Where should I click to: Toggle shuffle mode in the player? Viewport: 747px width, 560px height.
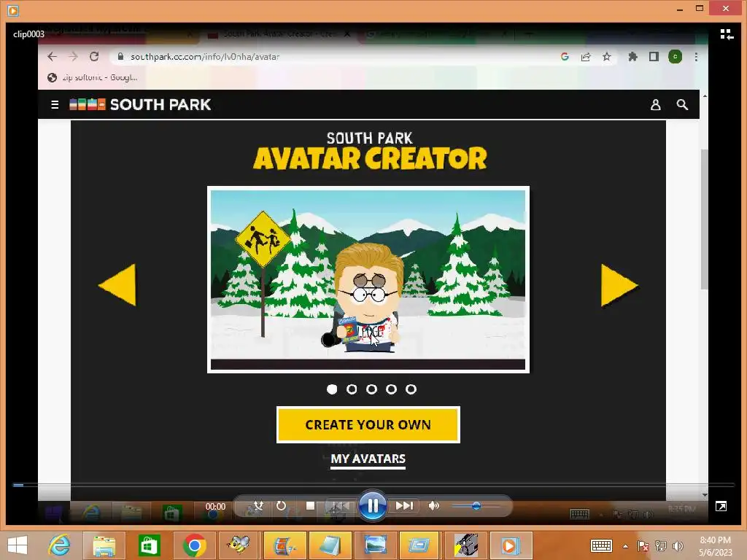coord(258,506)
